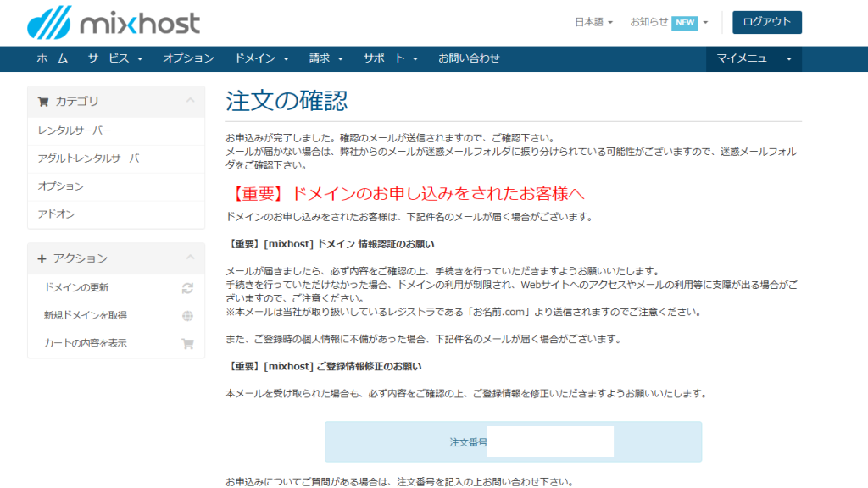The height and width of the screenshot is (488, 868).
Task: Click the NEW badge next to お知らせ
Action: coord(684,23)
